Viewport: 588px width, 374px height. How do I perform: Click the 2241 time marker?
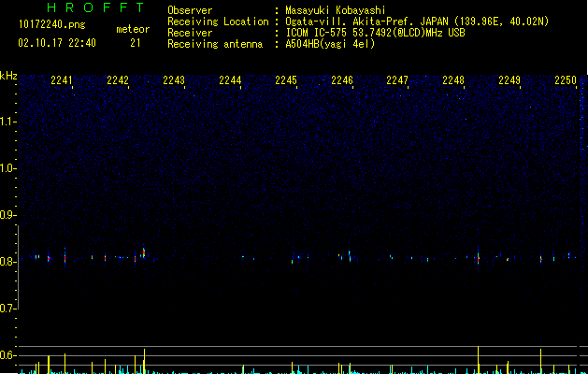click(x=61, y=80)
